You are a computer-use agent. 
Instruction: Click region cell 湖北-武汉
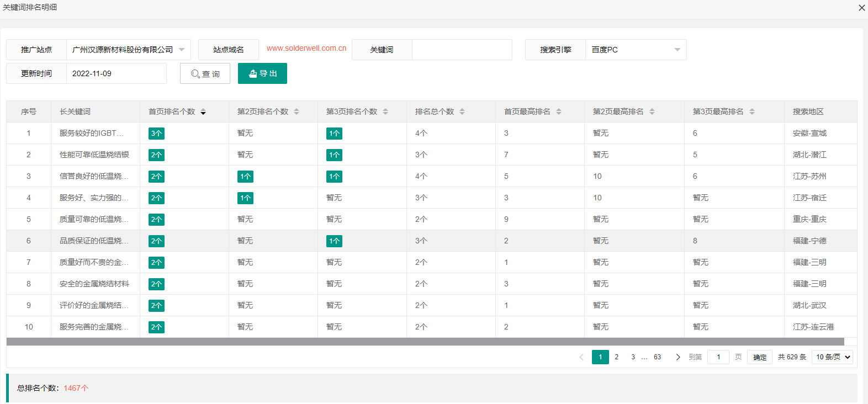809,305
